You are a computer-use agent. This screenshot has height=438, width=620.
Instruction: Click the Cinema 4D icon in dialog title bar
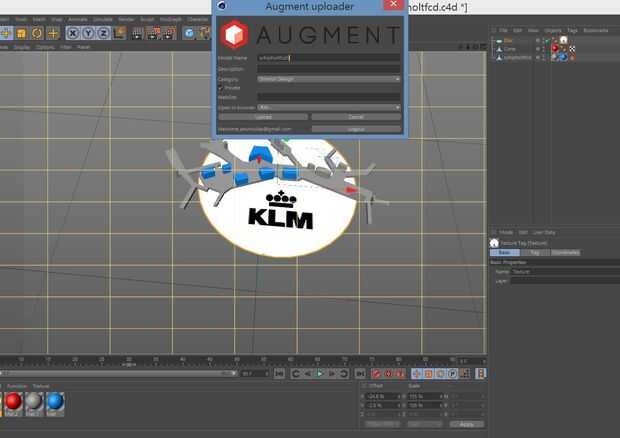tap(222, 6)
